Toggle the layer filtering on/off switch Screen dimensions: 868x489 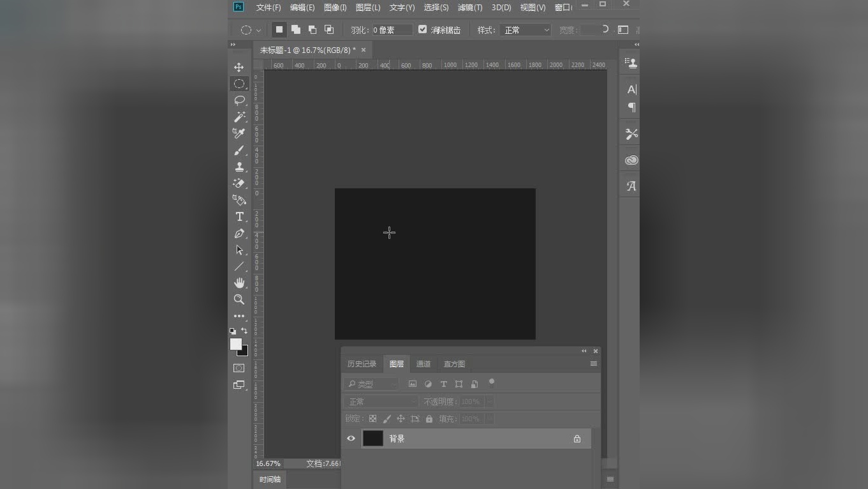point(492,383)
